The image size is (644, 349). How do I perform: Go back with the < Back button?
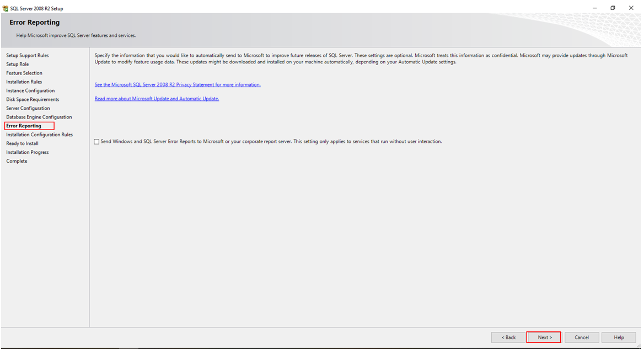click(508, 337)
